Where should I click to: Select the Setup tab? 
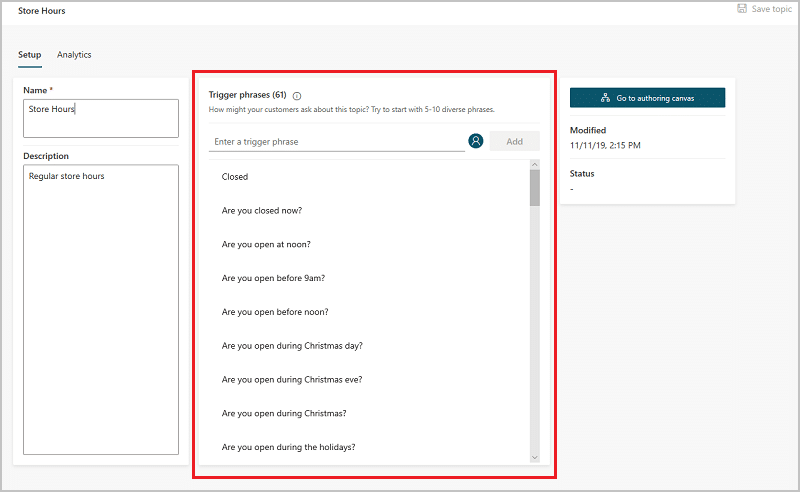pos(30,55)
